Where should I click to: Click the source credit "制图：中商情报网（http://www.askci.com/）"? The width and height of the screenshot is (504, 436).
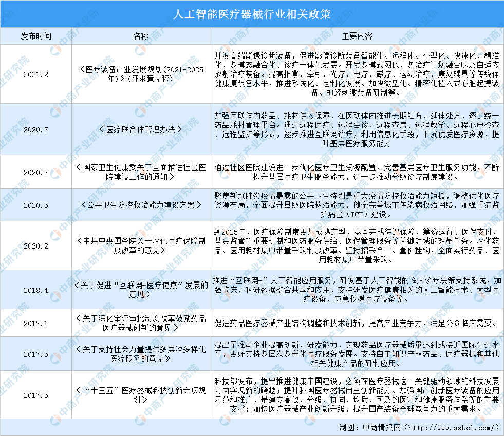click(419, 428)
